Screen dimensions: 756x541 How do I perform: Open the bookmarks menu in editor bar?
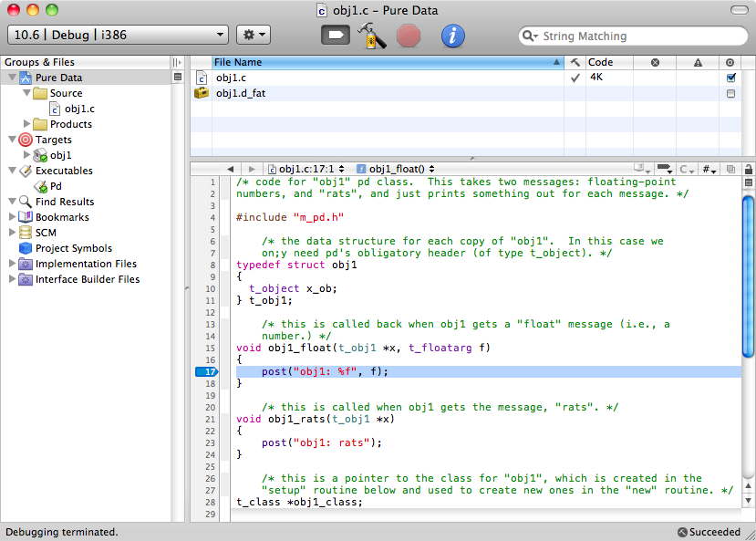click(642, 170)
